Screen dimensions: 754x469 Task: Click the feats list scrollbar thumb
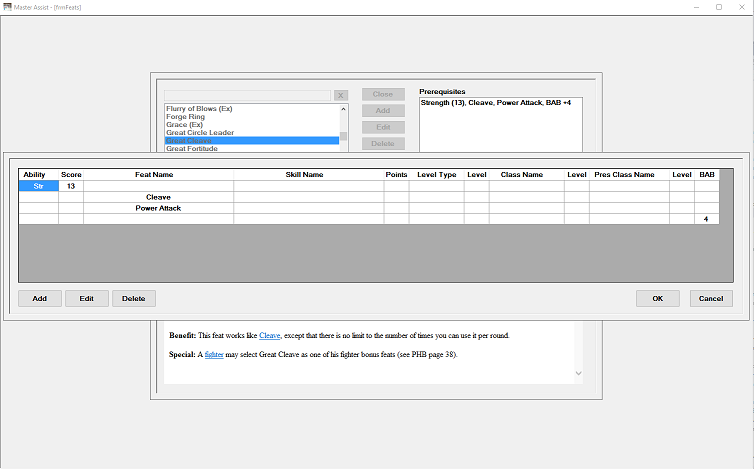point(343,136)
